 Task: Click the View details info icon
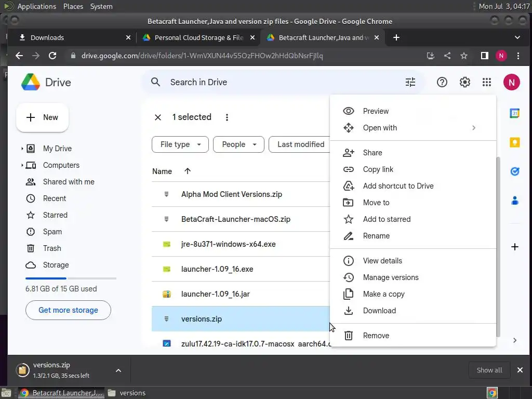[348, 261]
